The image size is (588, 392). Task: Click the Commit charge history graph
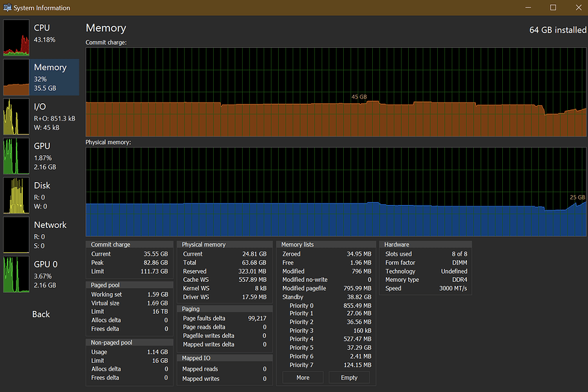click(336, 92)
